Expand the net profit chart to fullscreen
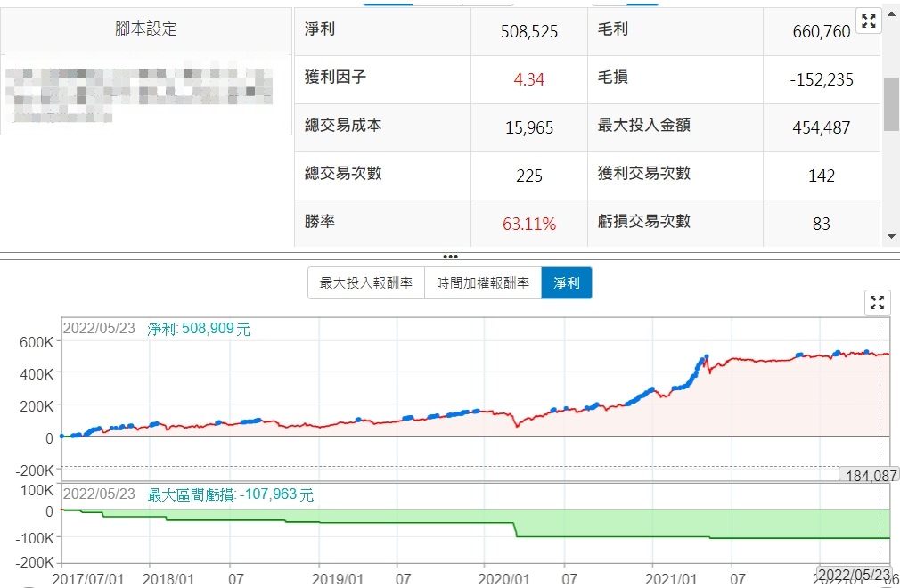This screenshot has height=588, width=900. 878,303
